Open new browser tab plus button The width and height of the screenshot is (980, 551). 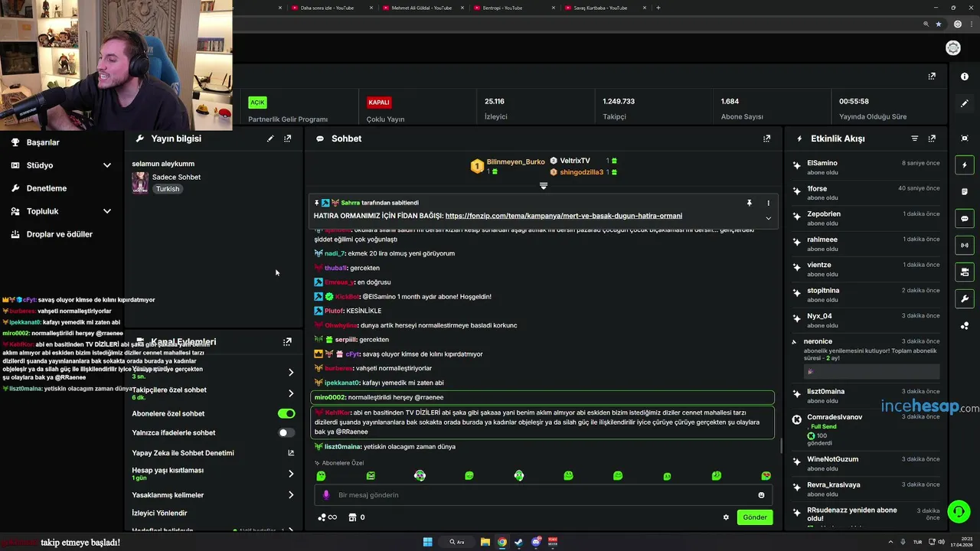[x=658, y=8]
